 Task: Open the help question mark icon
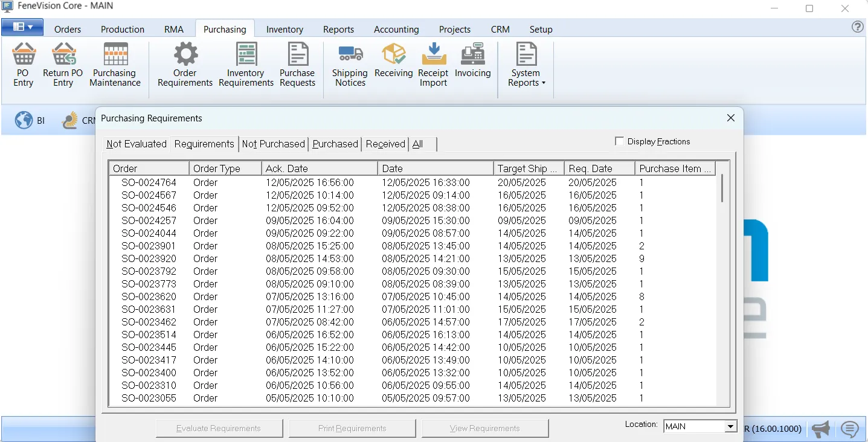[x=857, y=27]
